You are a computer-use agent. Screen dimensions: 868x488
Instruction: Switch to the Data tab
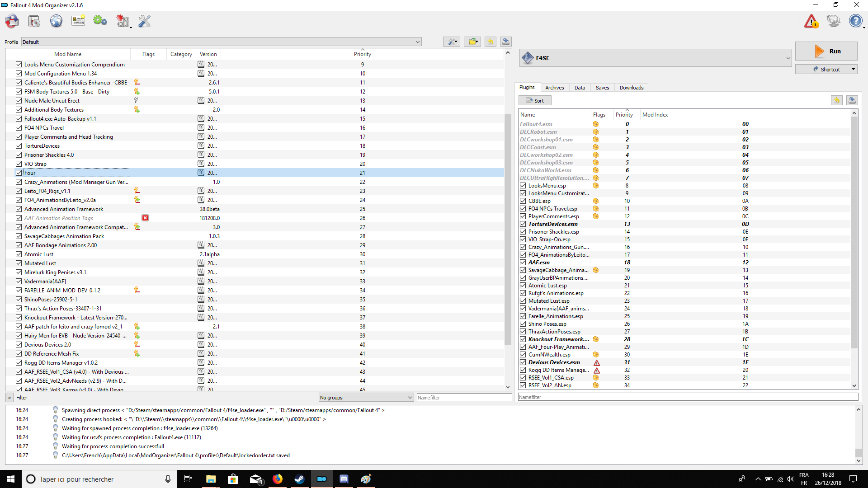pos(580,88)
